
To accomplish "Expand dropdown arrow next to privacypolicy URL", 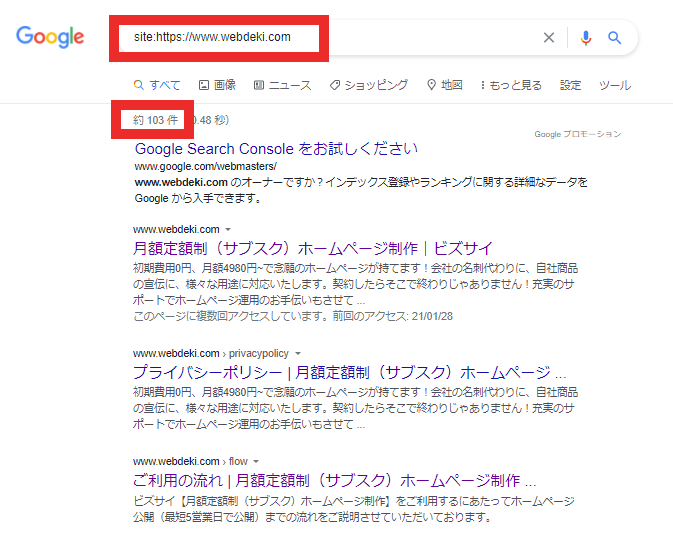I will pyautogui.click(x=297, y=354).
